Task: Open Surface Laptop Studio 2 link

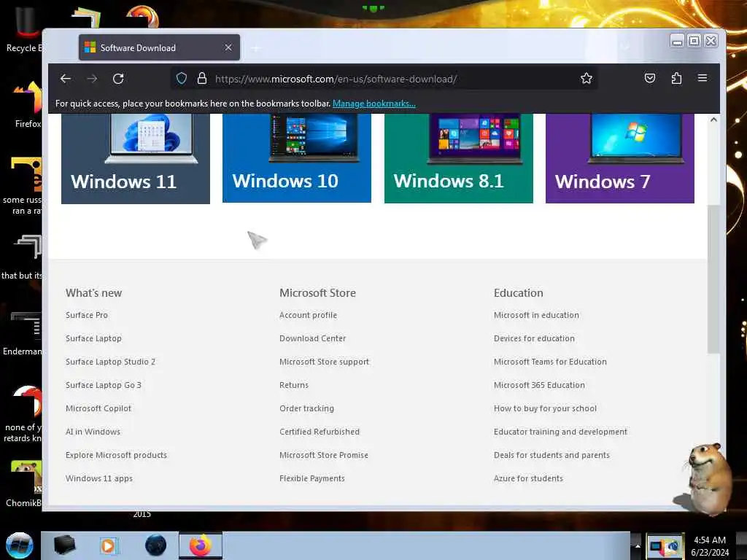Action: [111, 362]
